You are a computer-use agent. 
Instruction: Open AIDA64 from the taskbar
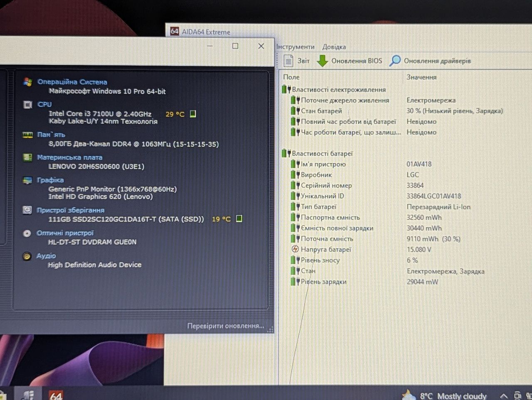56,395
